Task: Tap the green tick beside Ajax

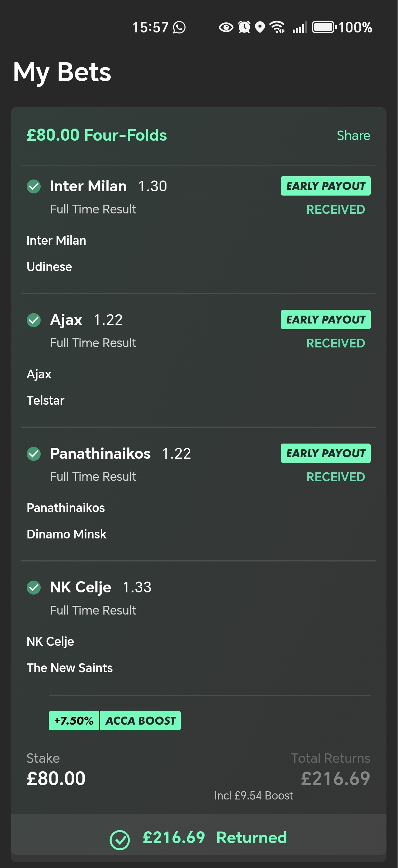Action: click(x=34, y=320)
